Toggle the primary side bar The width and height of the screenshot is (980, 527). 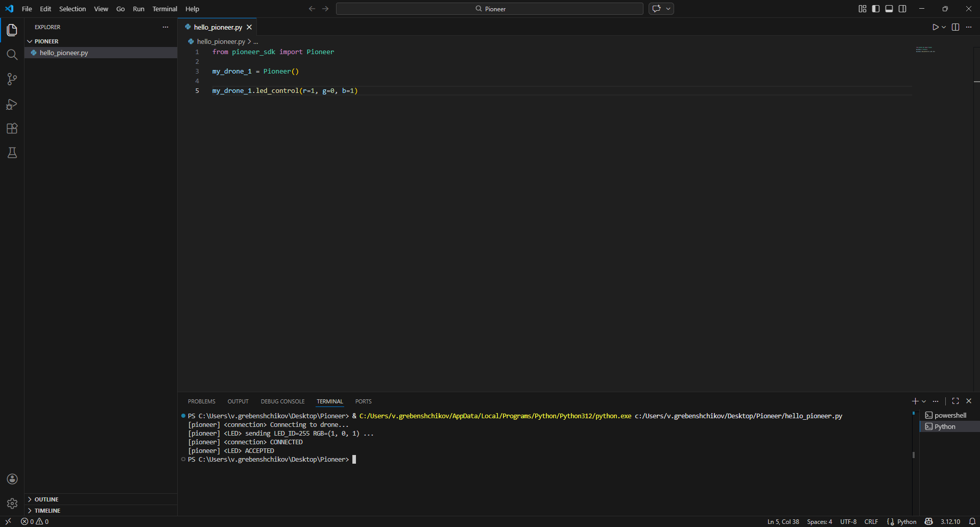876,9
